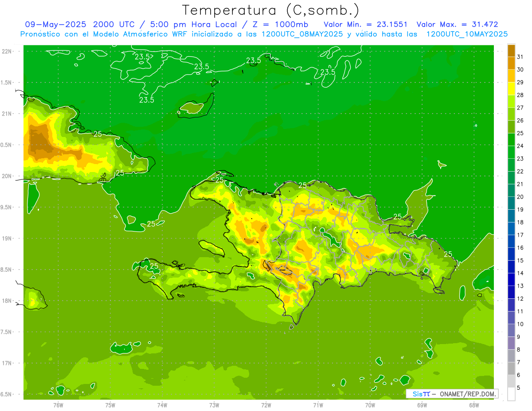The image size is (532, 411).
Task: Click the "20N" latitude axis label
Action: (7, 176)
